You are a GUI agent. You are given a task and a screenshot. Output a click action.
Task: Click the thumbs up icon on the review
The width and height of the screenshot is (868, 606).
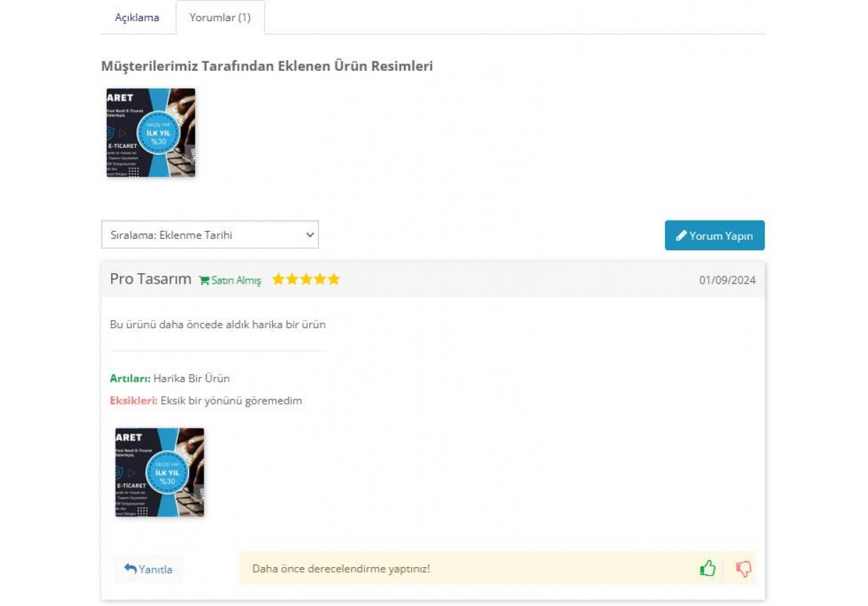707,568
